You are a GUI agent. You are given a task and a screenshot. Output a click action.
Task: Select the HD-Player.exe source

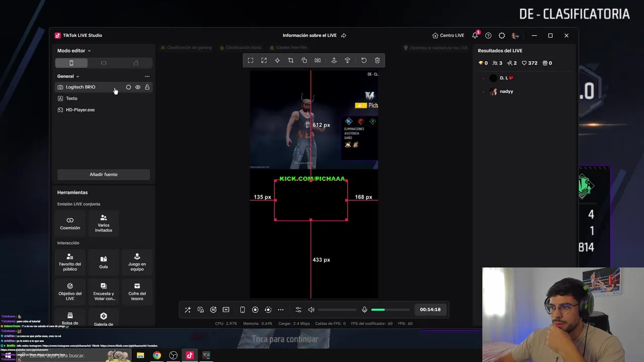tap(104, 110)
